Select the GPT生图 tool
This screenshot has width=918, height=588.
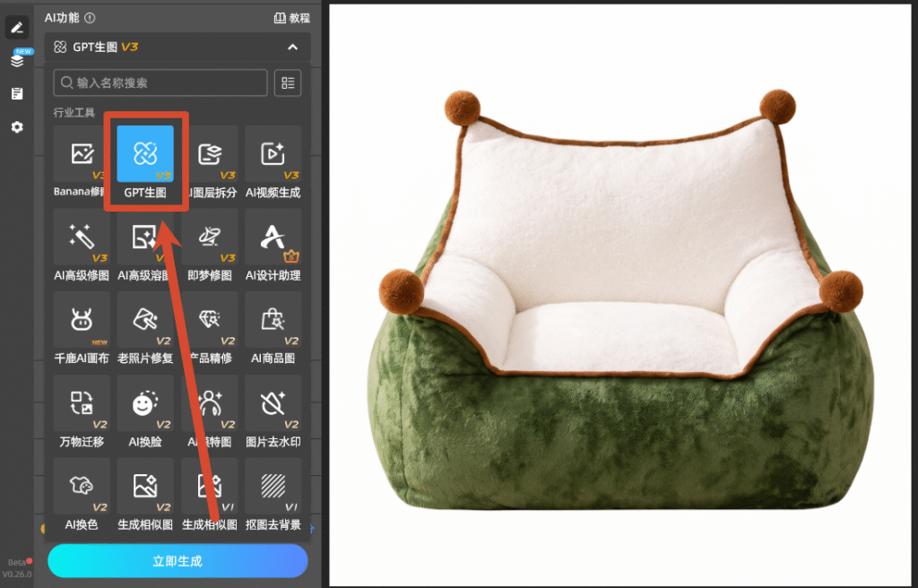[x=145, y=161]
